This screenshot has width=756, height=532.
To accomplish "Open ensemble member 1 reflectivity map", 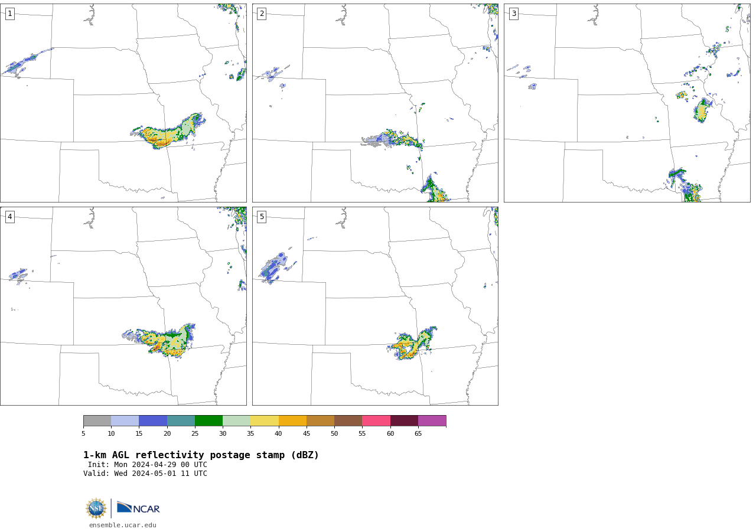I will click(123, 103).
